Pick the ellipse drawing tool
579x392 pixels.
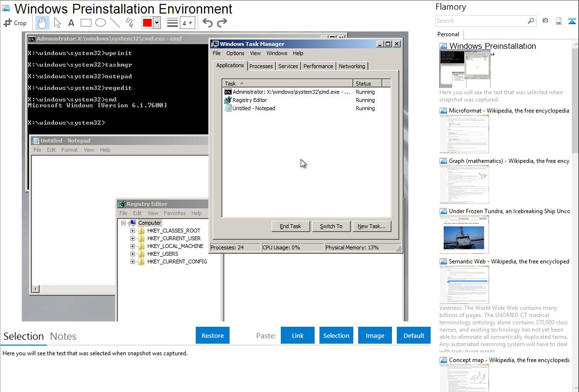pos(101,23)
